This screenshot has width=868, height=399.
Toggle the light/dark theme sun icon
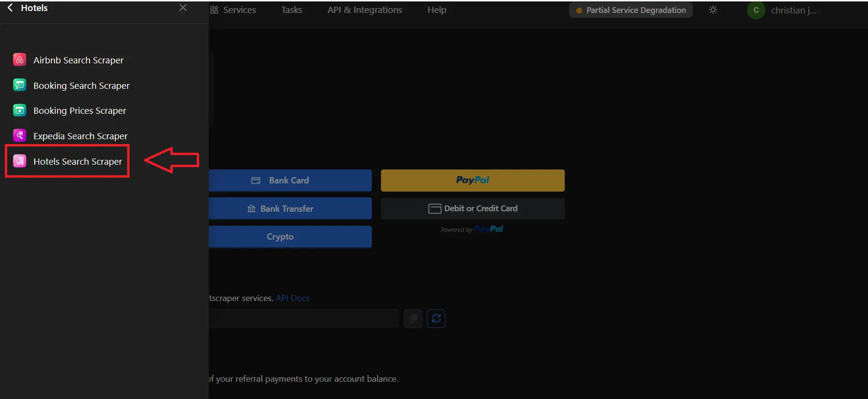pos(713,10)
